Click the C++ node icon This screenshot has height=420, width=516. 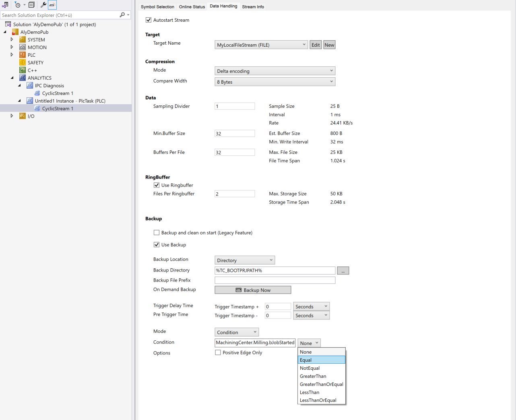tap(23, 70)
